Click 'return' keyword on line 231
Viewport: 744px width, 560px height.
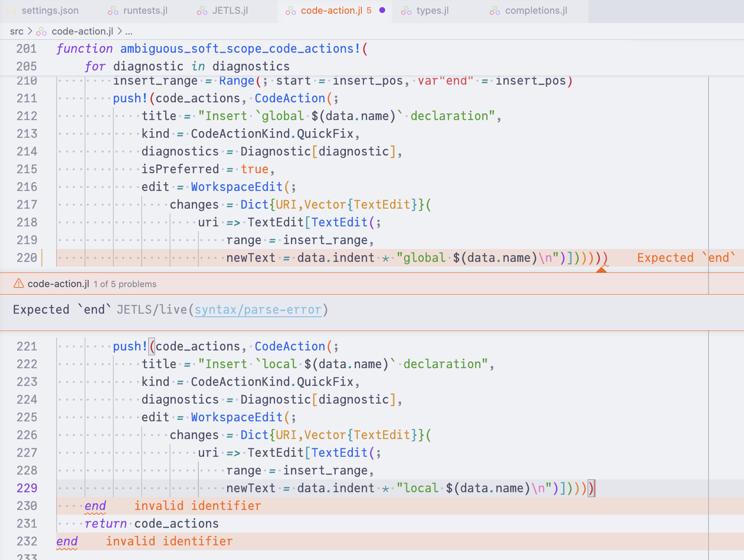pos(105,524)
